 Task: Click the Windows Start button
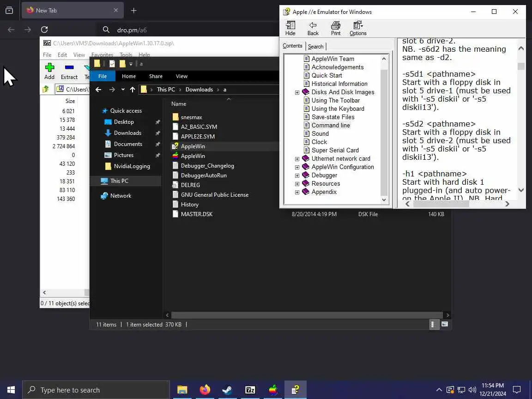point(11,390)
